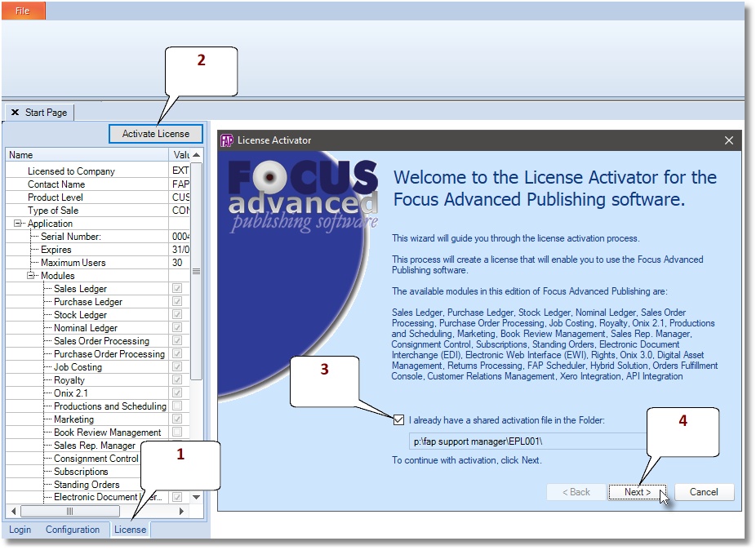Toggle the Sales Ledger module checkbox

[177, 288]
